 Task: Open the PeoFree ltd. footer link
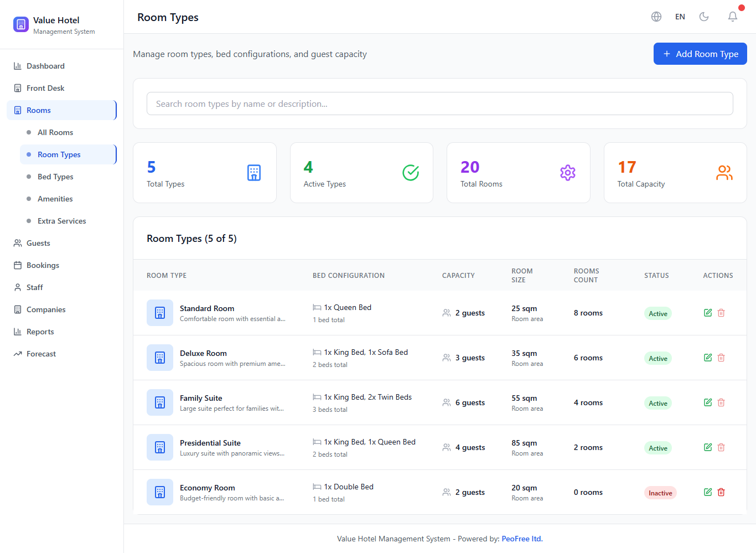522,539
